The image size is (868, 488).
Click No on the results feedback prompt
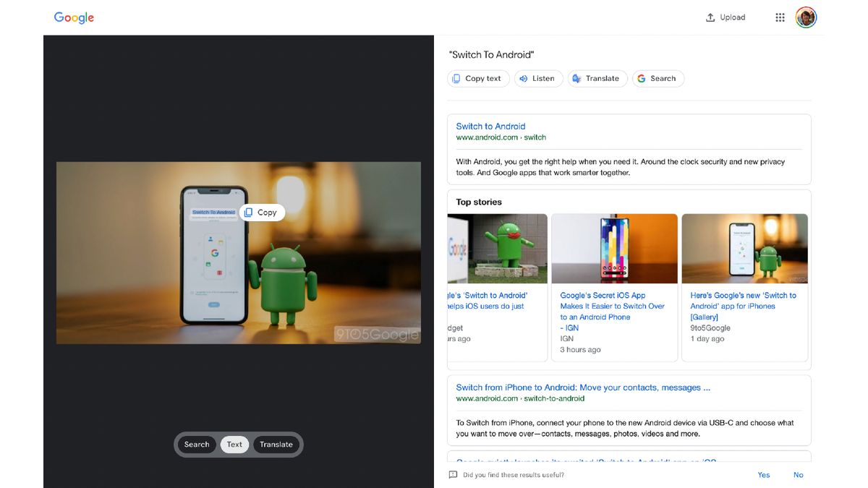point(799,475)
